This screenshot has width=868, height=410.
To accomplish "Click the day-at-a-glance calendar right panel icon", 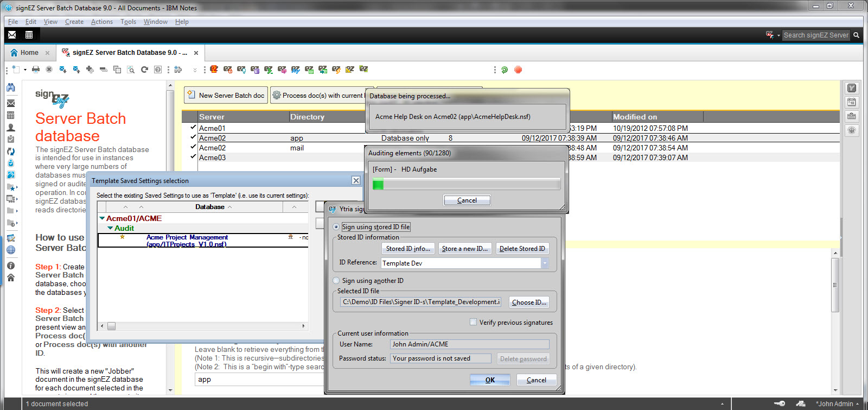I will click(x=852, y=102).
